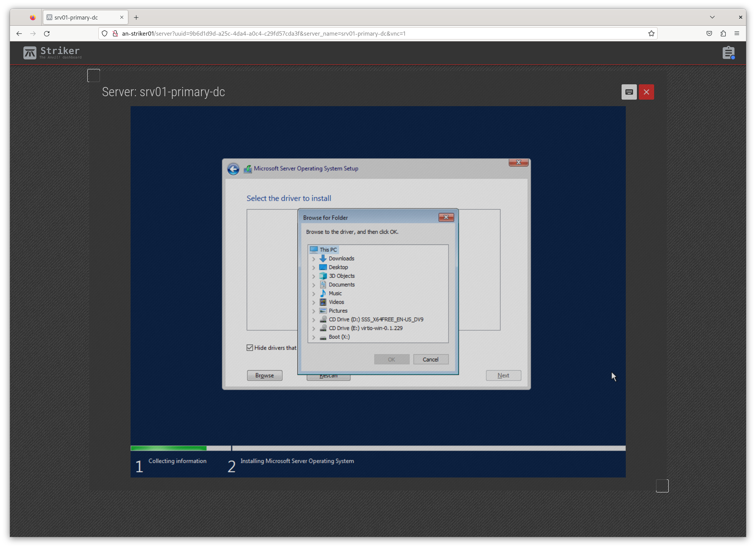
Task: Click the red close VNC button
Action: 646,92
